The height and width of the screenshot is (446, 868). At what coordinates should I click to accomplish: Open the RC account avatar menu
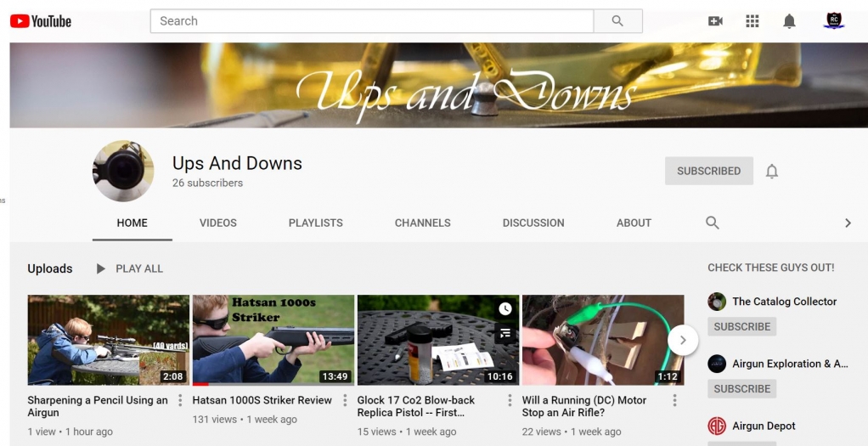tap(834, 20)
